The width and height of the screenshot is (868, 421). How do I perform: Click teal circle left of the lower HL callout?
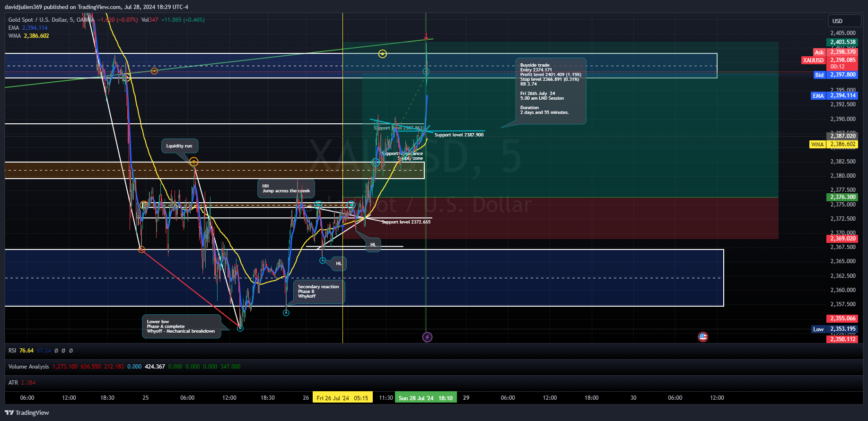click(323, 260)
